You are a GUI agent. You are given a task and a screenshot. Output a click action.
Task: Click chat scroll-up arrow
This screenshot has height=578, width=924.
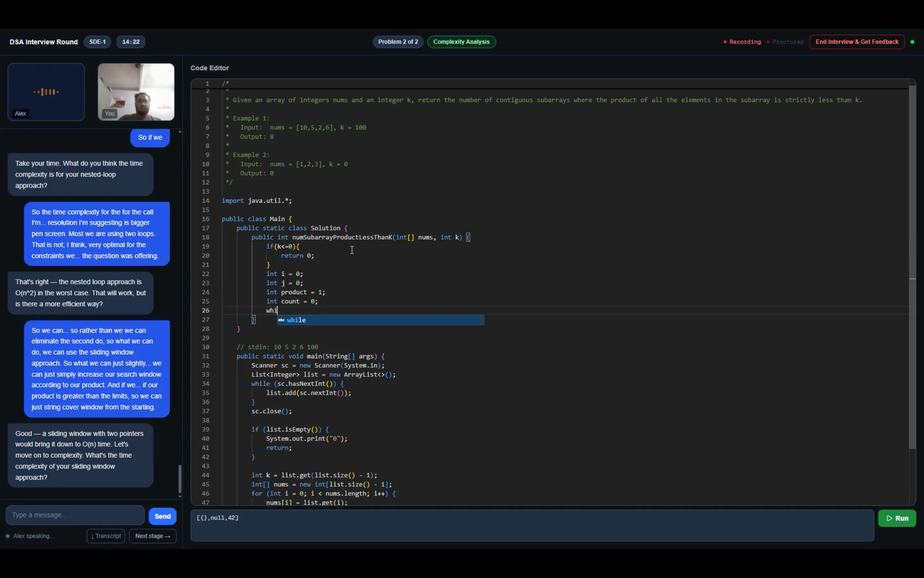180,132
